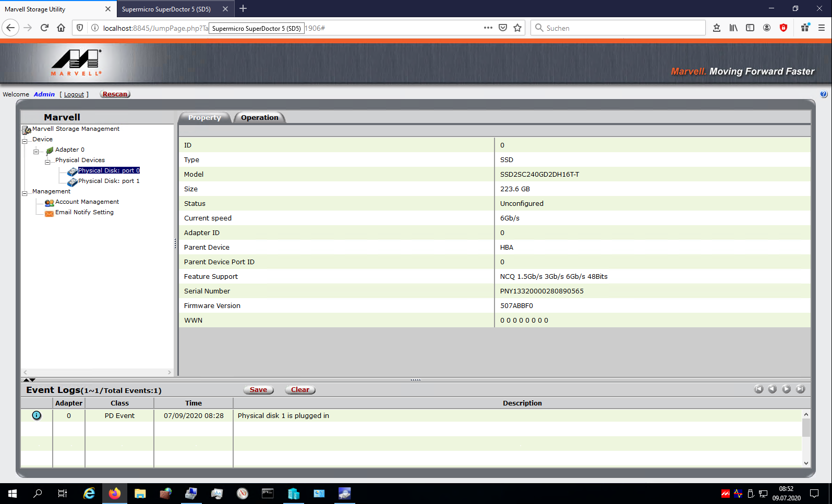832x504 pixels.
Task: Click the Adapter 0 card icon
Action: 50,151
